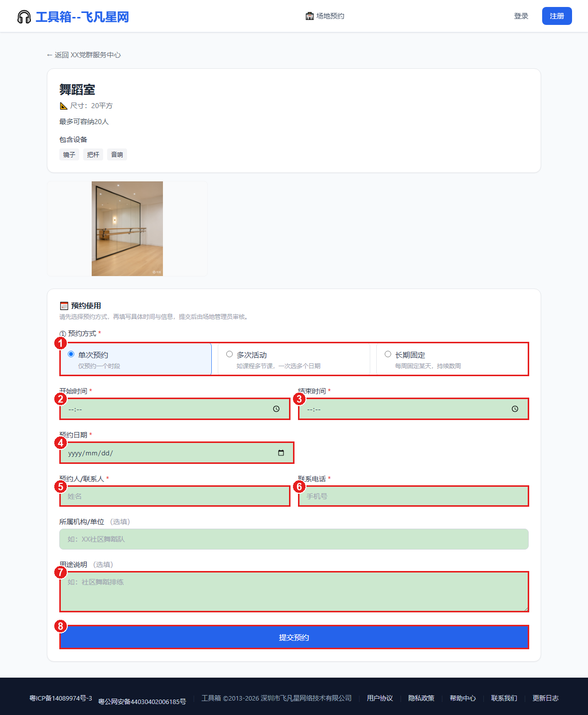Select the 单次预约 radio button
Screen dimensions: 588x715
[71, 354]
